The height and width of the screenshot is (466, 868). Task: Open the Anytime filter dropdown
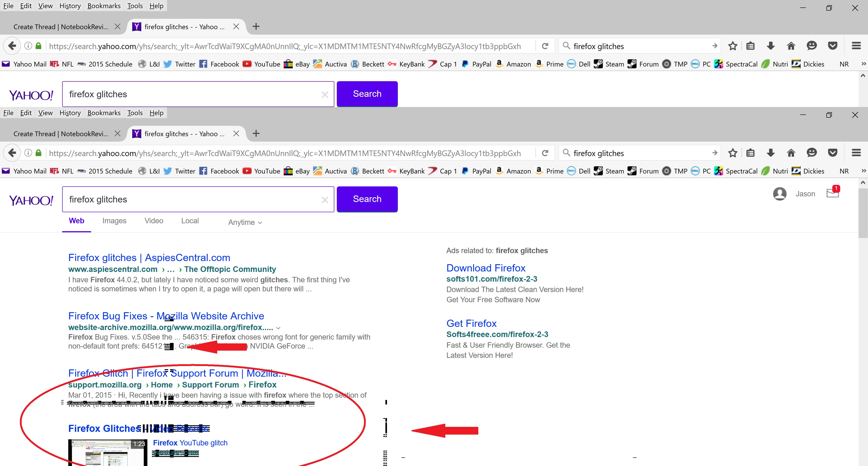[x=245, y=222]
